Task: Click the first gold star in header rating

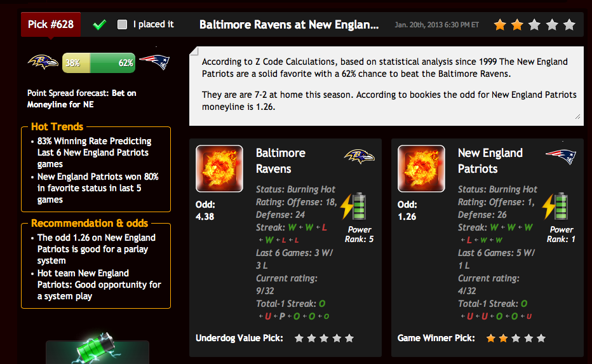Action: (500, 25)
